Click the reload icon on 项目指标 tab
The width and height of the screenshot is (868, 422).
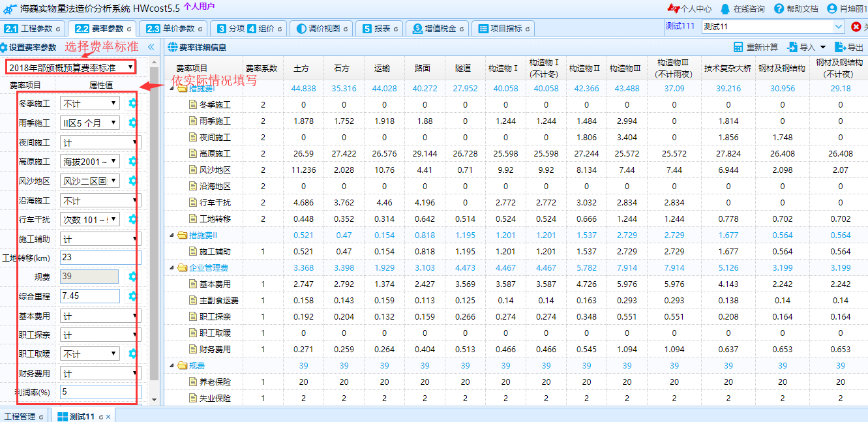coord(528,29)
